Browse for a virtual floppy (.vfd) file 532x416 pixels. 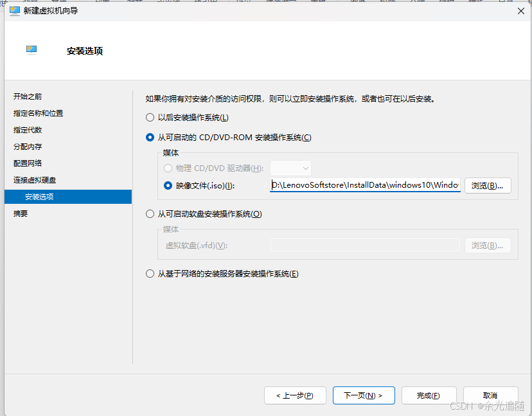(x=488, y=245)
